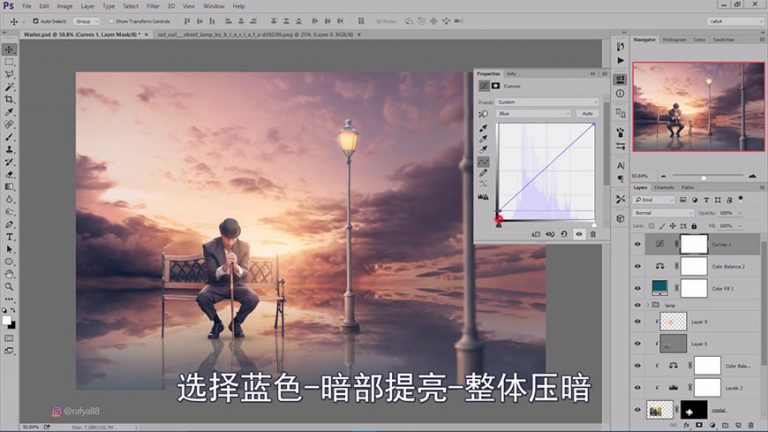Switch to the Histogram tab
This screenshot has width=768, height=432.
pyautogui.click(x=674, y=40)
